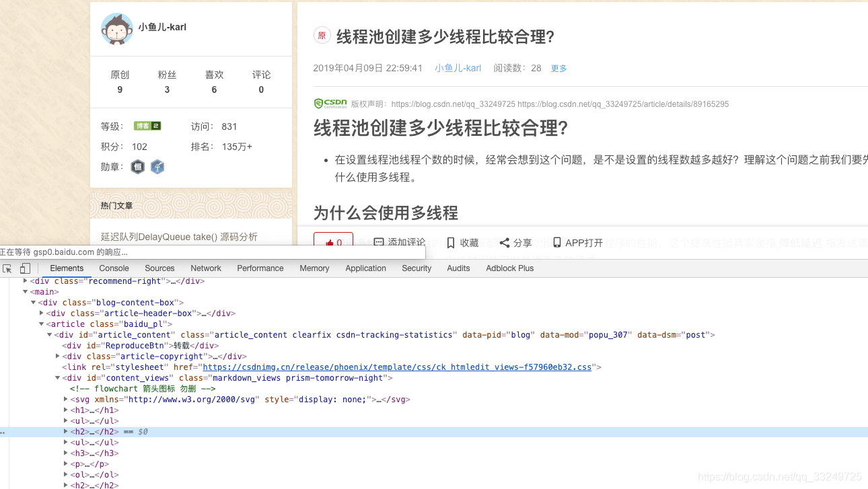Switch to the Sources tab
The image size is (868, 489).
click(159, 268)
